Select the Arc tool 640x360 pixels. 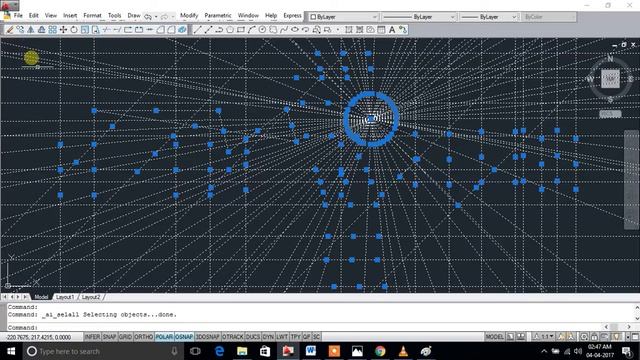(x=251, y=30)
